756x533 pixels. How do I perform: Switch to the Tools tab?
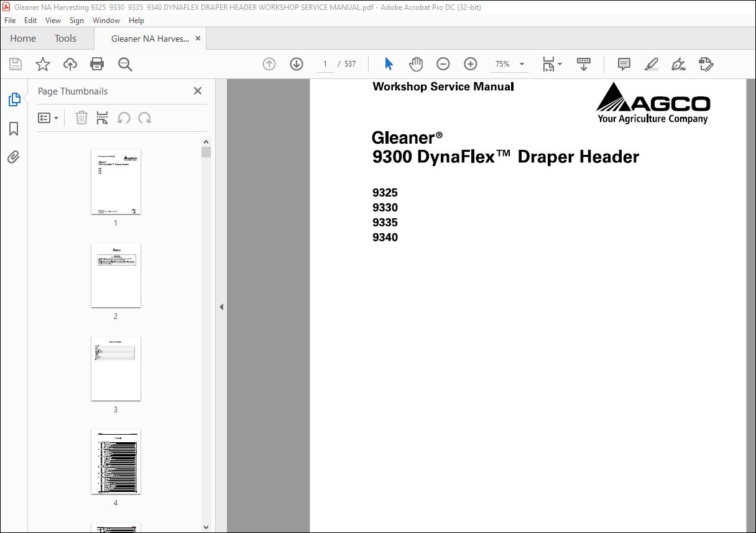coord(65,39)
